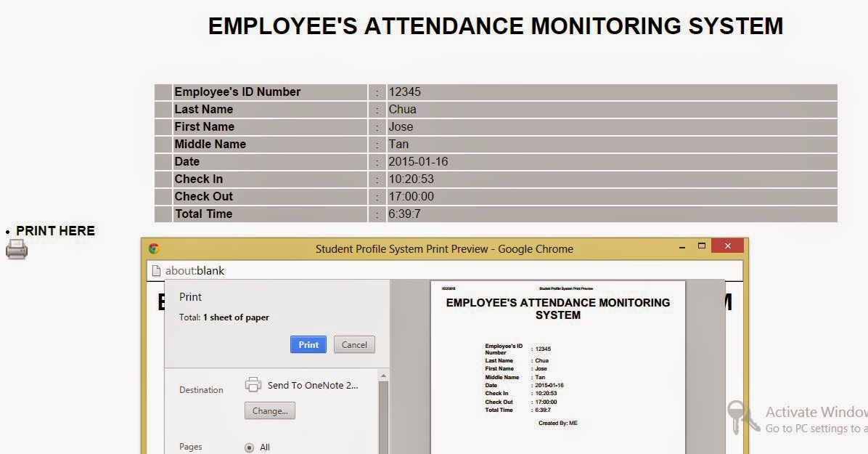Click the Print dialog heading
The image size is (868, 454).
tap(190, 297)
